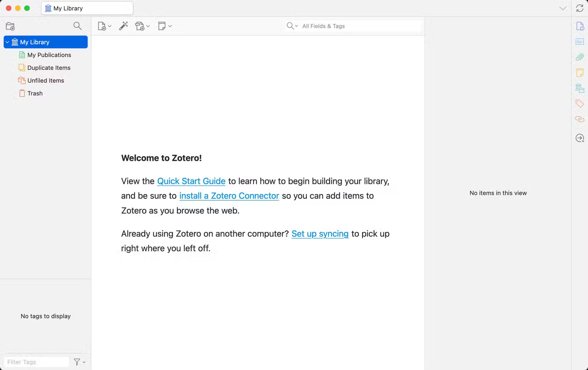Click the Unfiled Items icon in sidebar
Viewport: 588px width, 370px height.
click(22, 81)
